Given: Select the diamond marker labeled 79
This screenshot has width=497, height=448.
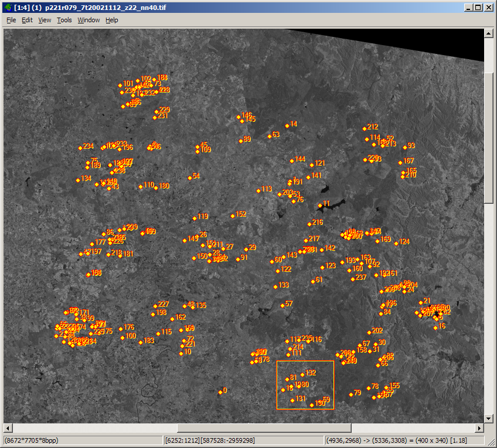Looking at the screenshot, I should coord(351,394).
